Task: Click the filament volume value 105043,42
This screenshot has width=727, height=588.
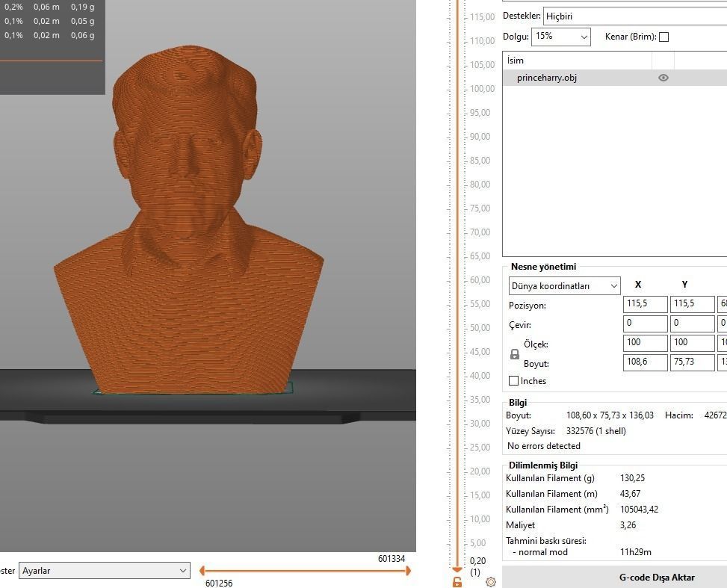Action: [639, 510]
